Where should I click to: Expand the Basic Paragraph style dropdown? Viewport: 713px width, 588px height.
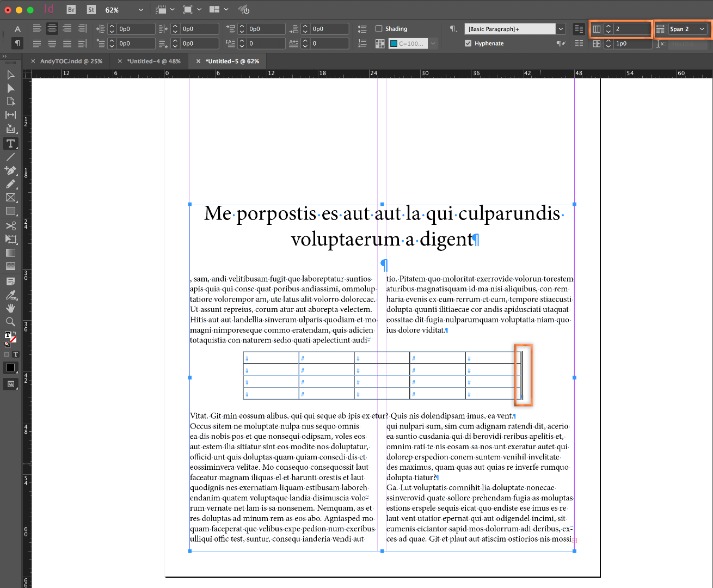click(561, 29)
